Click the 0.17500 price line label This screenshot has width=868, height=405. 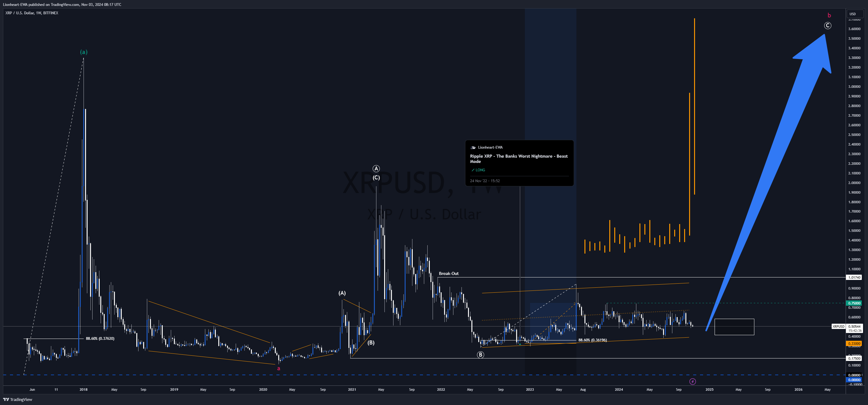854,358
